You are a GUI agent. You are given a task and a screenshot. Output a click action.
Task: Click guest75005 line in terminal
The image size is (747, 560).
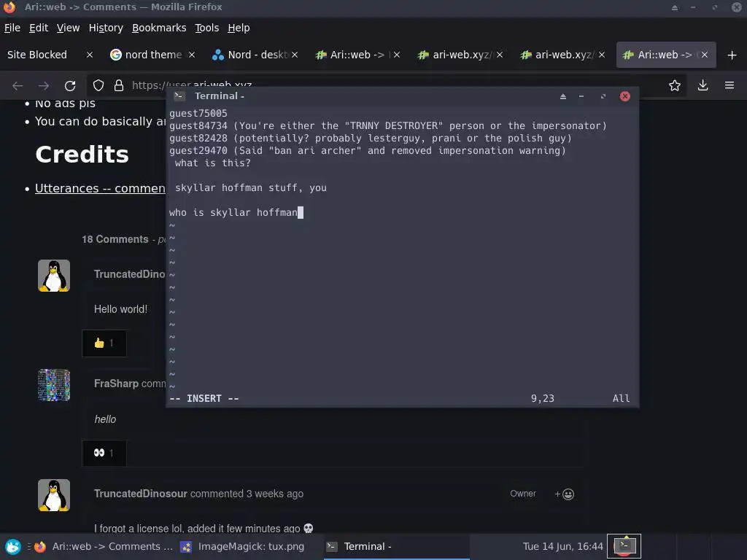(x=198, y=113)
